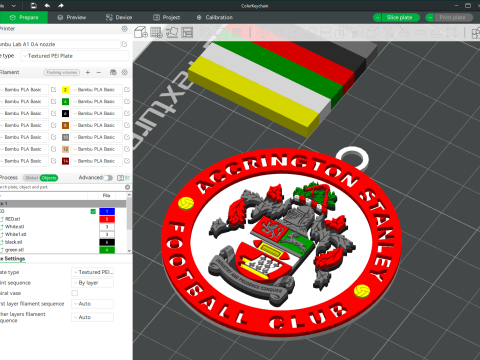Click the object list scroll-down arrow
The height and width of the screenshot is (360, 480).
click(129, 251)
